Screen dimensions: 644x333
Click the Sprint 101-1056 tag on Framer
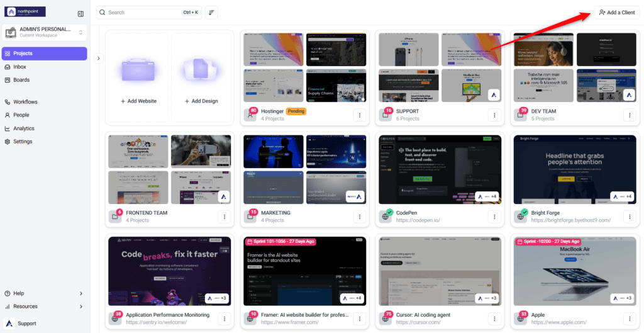point(280,241)
